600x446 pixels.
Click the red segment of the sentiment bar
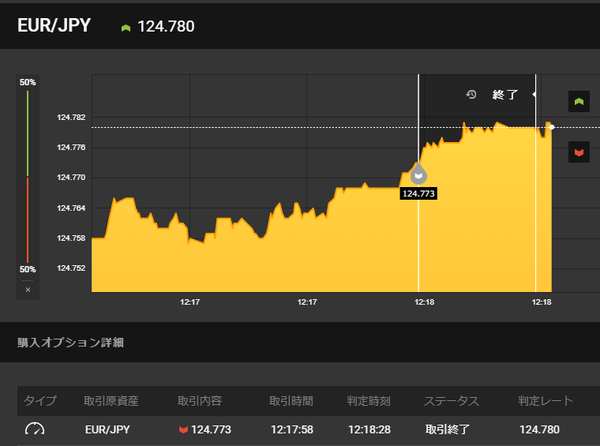[28, 220]
